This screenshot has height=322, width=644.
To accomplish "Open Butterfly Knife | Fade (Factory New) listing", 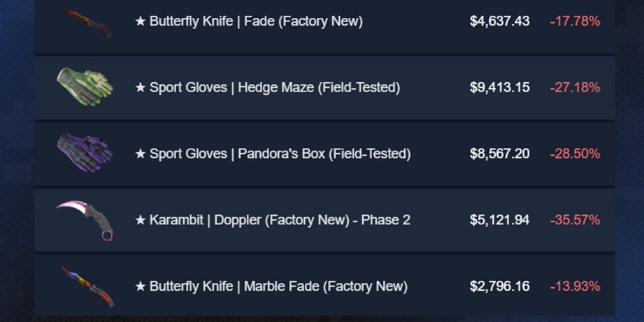I will click(x=249, y=22).
